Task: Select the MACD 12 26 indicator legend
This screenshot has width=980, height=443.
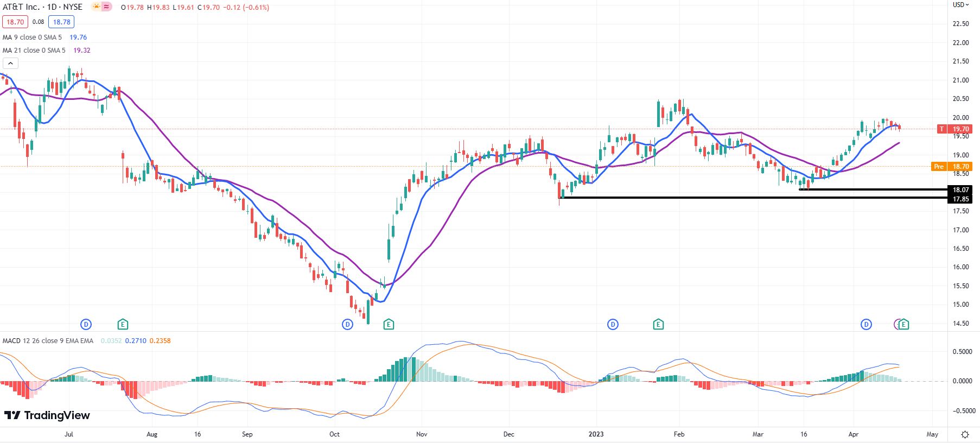Action: coord(48,341)
